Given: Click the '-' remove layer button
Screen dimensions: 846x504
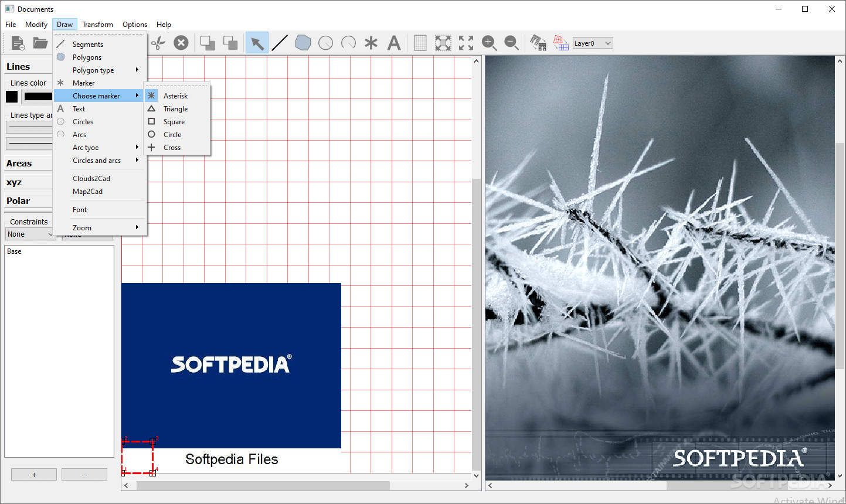Looking at the screenshot, I should pos(84,475).
